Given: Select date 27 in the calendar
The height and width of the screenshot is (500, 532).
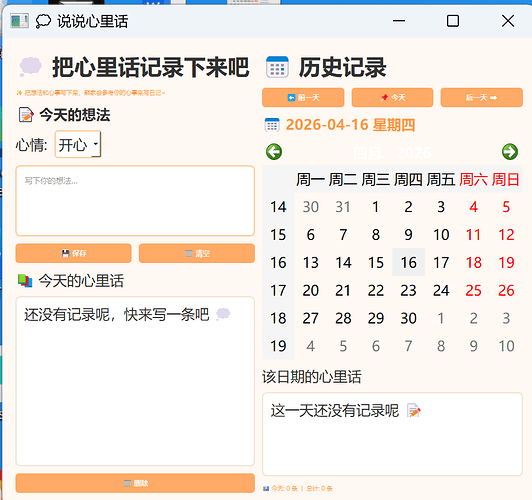Looking at the screenshot, I should click(x=310, y=318).
